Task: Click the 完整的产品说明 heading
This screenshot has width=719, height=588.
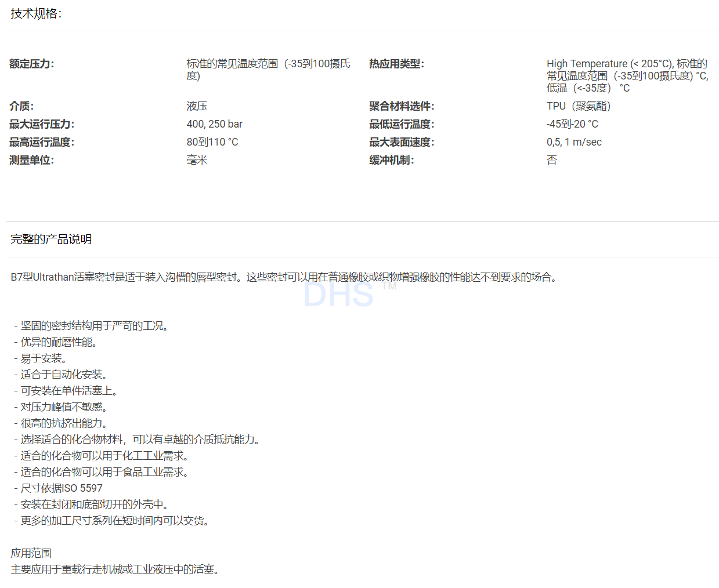Action: point(51,239)
